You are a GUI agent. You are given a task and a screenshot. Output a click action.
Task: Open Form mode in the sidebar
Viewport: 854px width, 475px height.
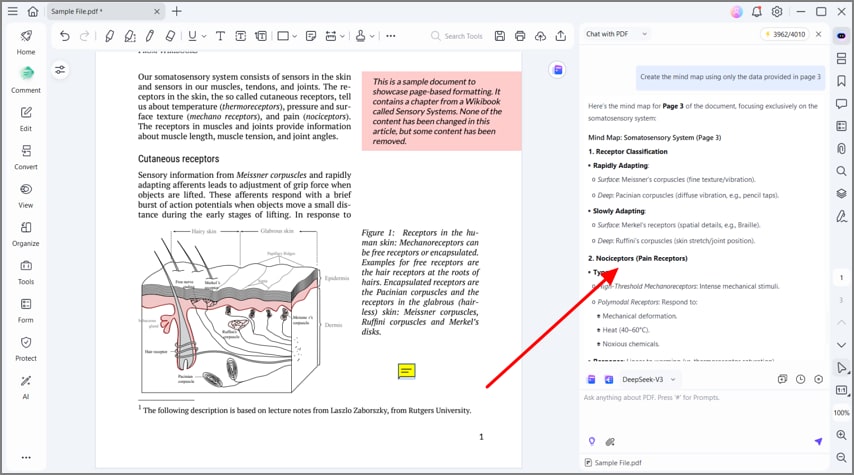click(x=26, y=310)
